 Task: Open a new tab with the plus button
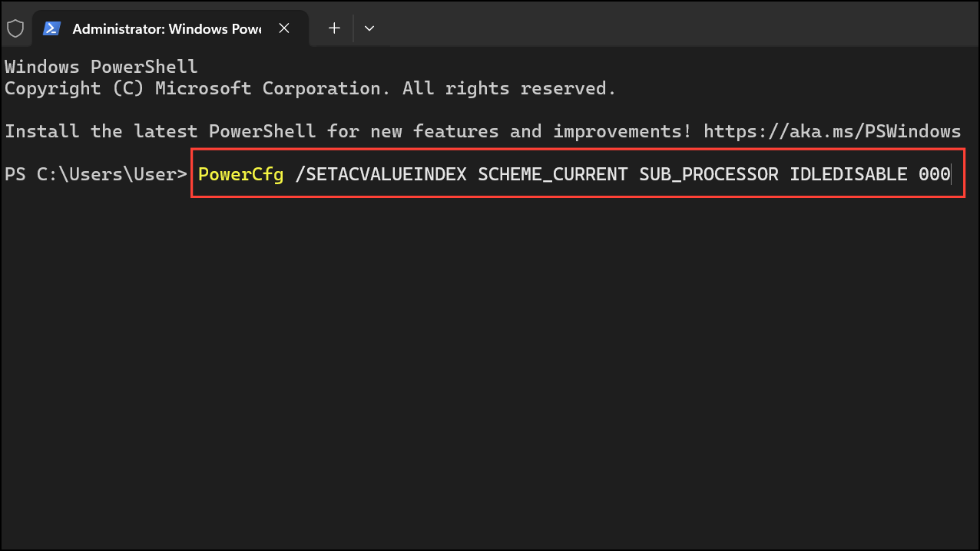coord(334,28)
